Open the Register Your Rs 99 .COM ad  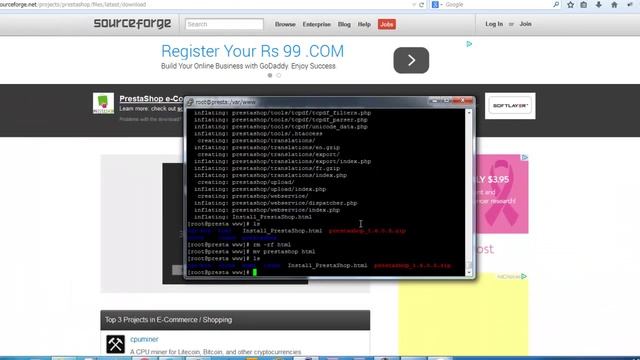[x=252, y=51]
